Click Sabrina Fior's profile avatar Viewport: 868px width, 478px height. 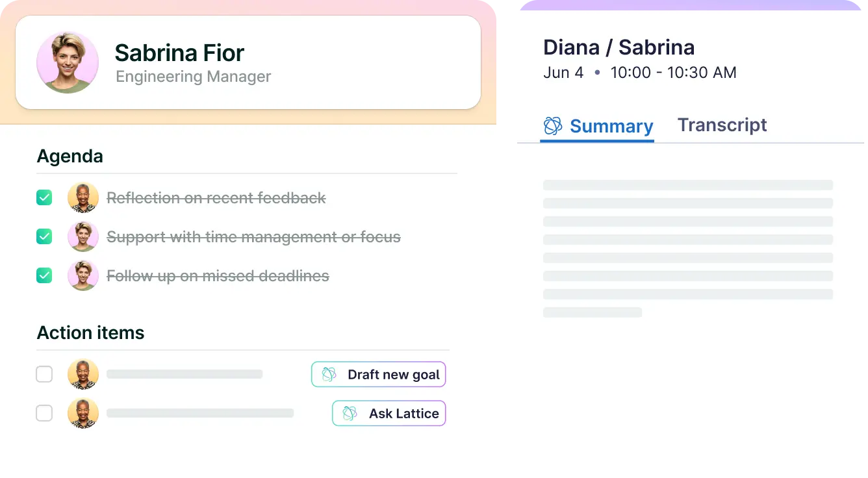[68, 62]
